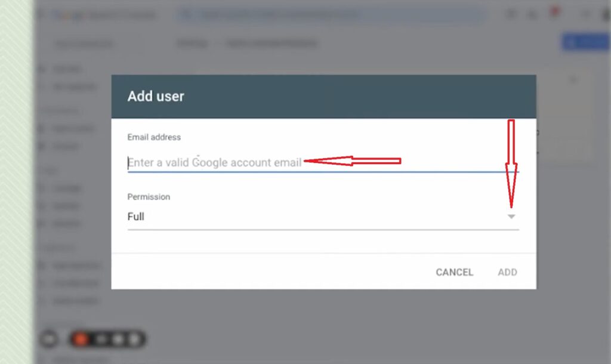Focus the Email address input field
Image resolution: width=611 pixels, height=364 pixels.
(323, 162)
